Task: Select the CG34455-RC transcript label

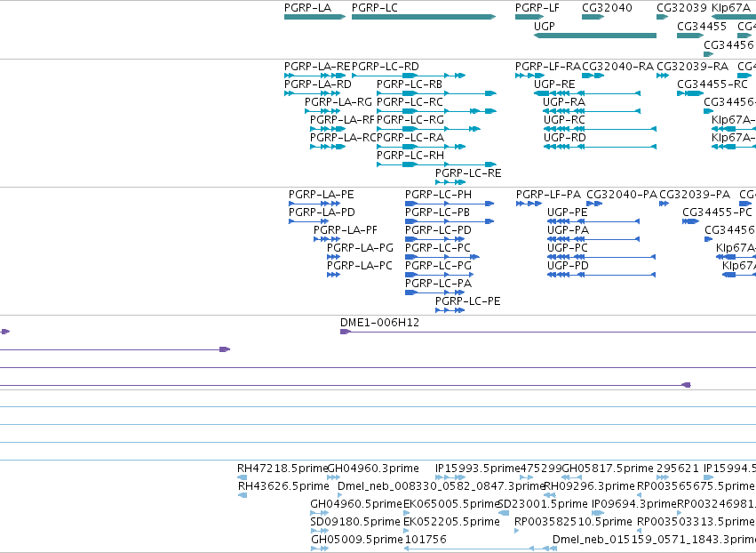Action: click(712, 84)
